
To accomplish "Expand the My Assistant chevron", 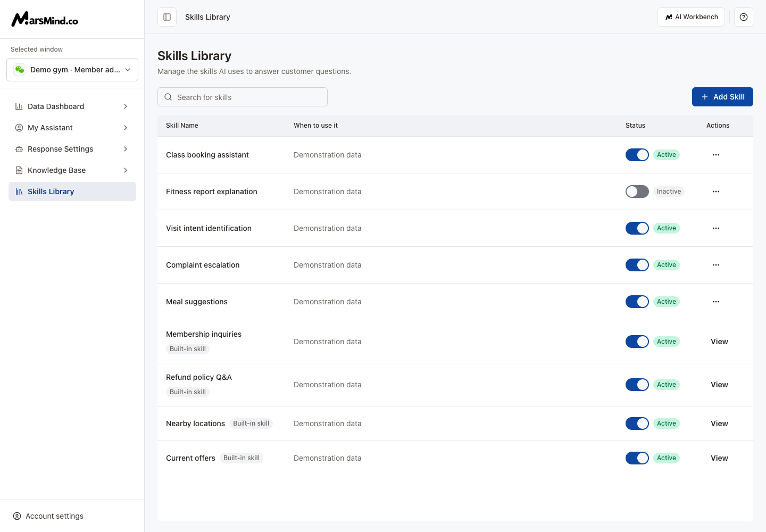I will point(126,128).
